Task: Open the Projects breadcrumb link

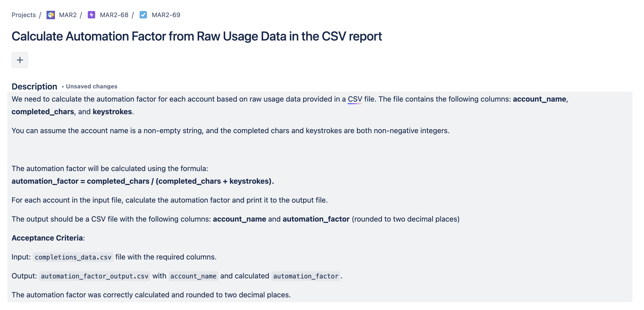Action: [24, 15]
